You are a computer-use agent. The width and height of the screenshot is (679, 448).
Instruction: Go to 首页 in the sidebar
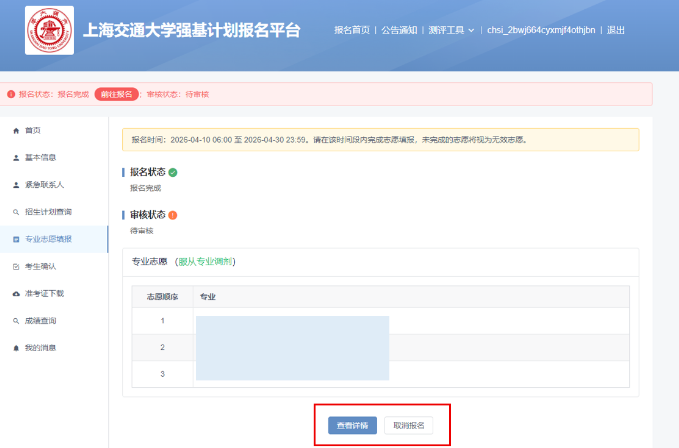click(x=32, y=131)
